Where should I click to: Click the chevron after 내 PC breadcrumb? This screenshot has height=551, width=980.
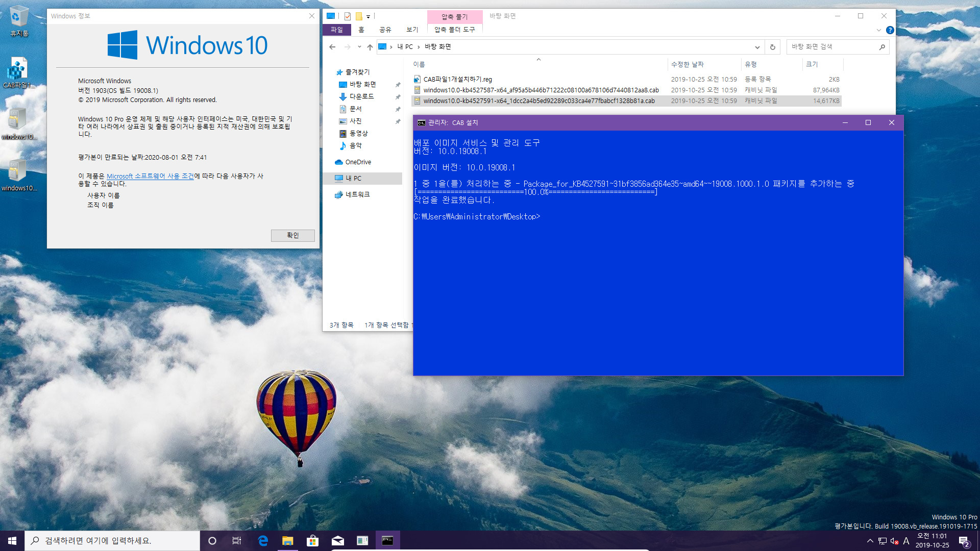(419, 47)
